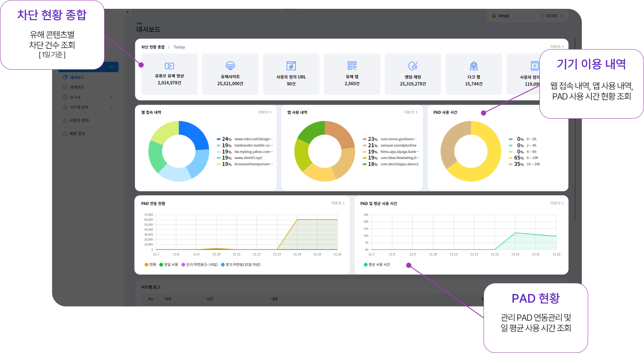Expand the 보고서 sidebar submenu chevron
This screenshot has height=353, width=644.
[111, 97]
